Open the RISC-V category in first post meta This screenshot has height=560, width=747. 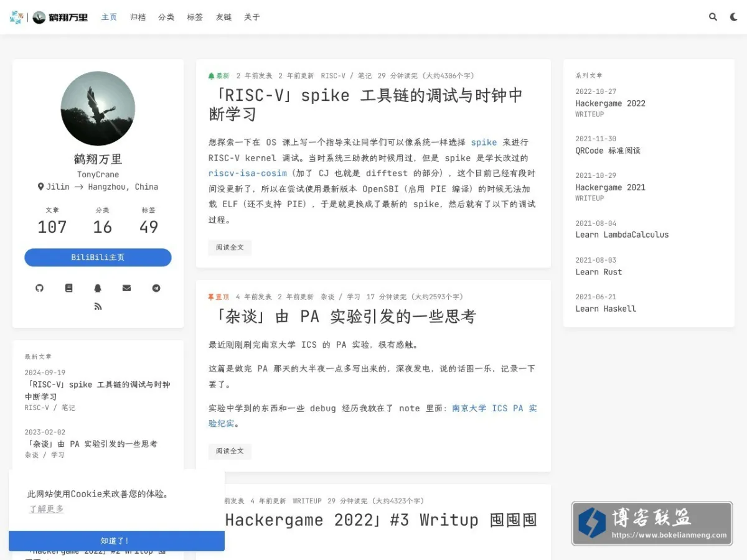tap(333, 76)
